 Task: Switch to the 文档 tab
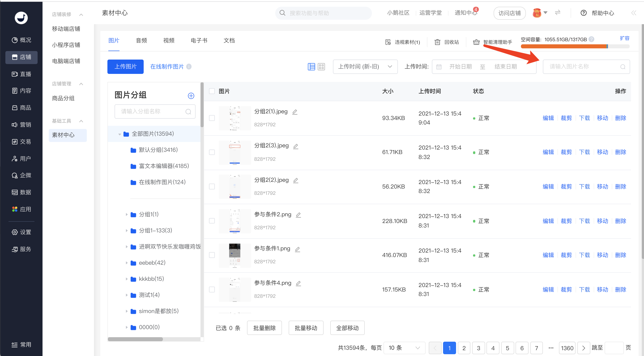(x=229, y=41)
